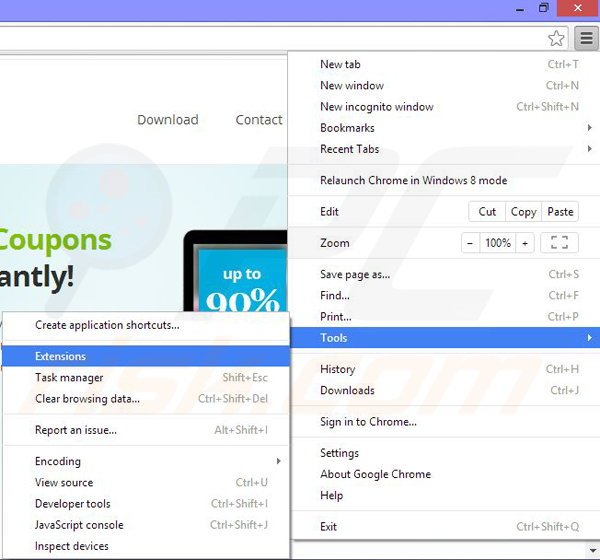Choose Save page as... option
Screen dimensions: 600x560
pyautogui.click(x=445, y=274)
